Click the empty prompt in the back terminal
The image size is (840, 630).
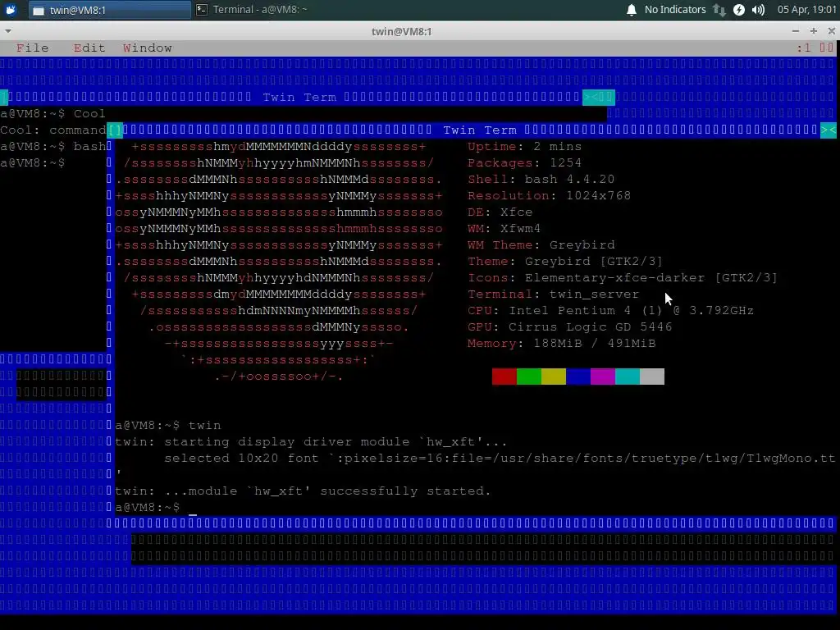[33, 163]
